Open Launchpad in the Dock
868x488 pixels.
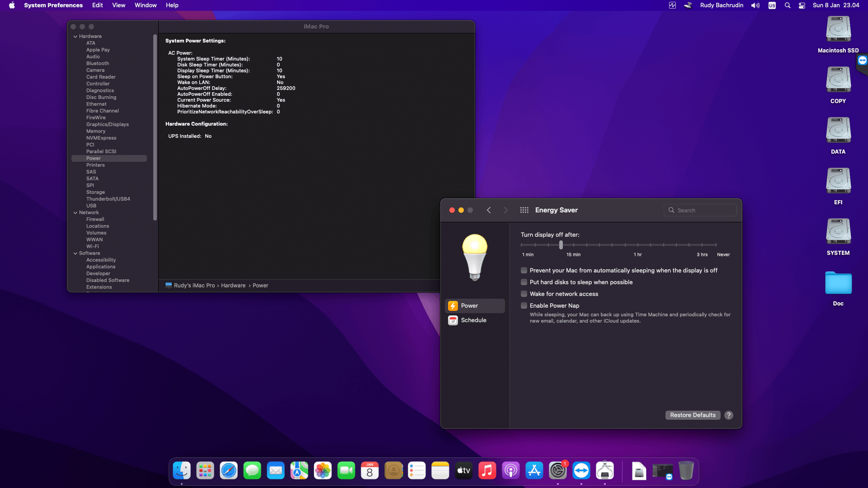[205, 471]
